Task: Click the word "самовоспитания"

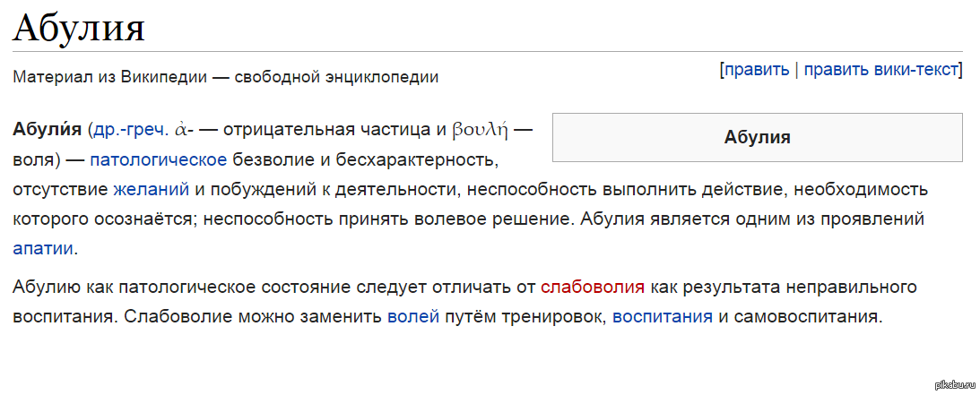Action: pos(815,316)
